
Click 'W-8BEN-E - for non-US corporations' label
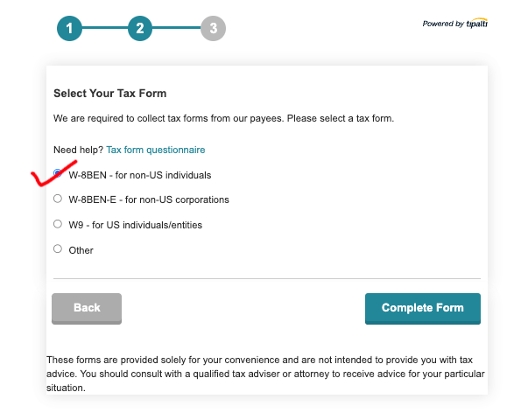pos(149,199)
